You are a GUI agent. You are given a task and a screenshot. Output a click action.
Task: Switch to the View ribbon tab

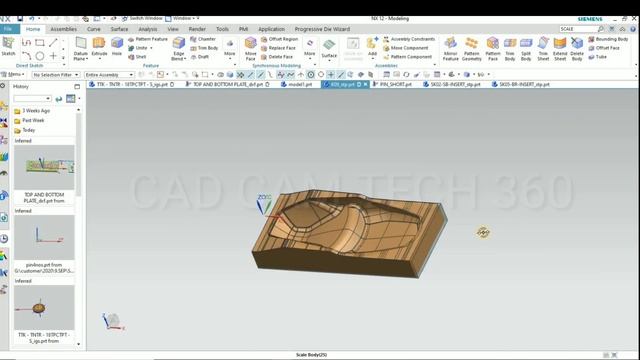(x=173, y=29)
